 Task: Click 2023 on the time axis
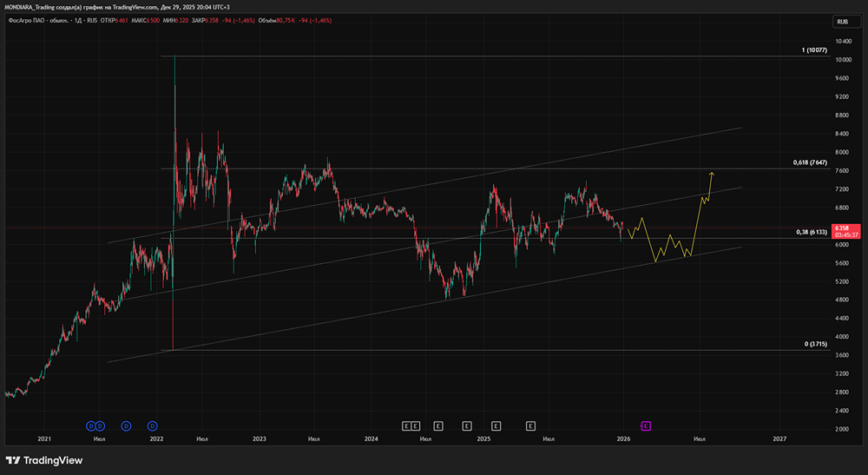click(x=259, y=439)
